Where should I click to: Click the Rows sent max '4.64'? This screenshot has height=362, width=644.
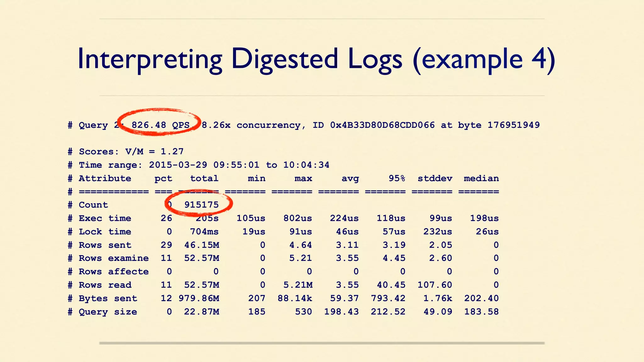301,245
